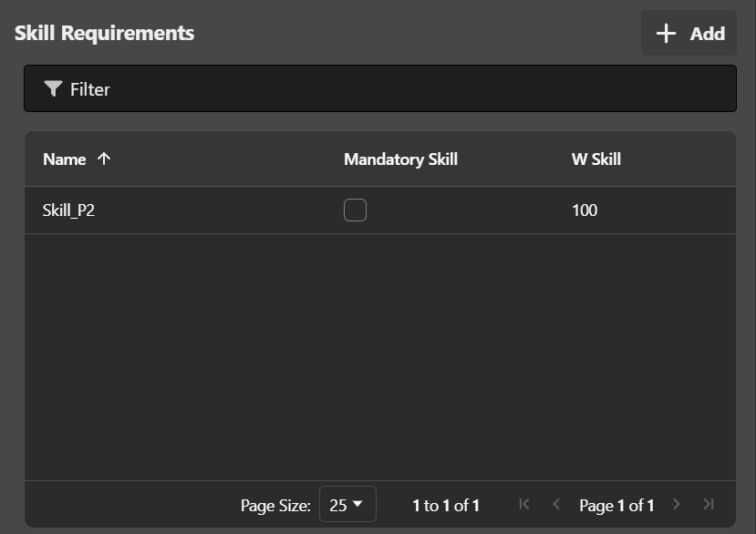The height and width of the screenshot is (534, 756).
Task: Open the Page Size dropdown showing 25
Action: click(347, 505)
